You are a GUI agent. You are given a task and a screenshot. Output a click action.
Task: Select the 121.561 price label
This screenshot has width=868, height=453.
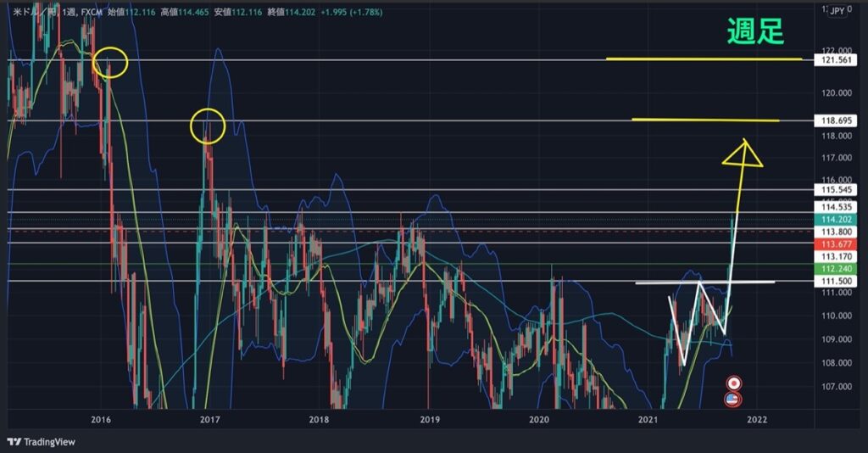pos(836,60)
